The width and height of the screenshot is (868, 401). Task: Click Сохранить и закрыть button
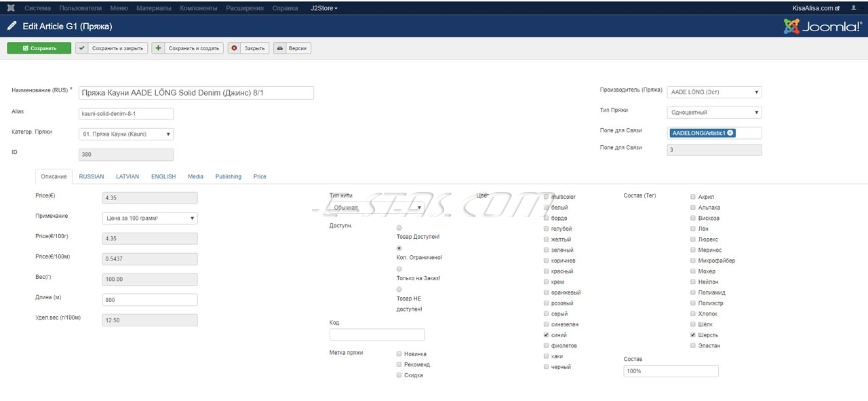pyautogui.click(x=111, y=48)
